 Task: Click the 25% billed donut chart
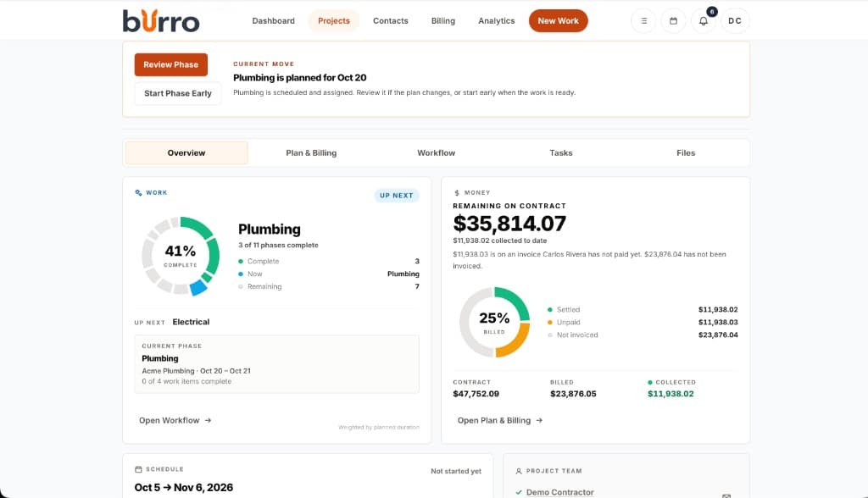click(494, 322)
